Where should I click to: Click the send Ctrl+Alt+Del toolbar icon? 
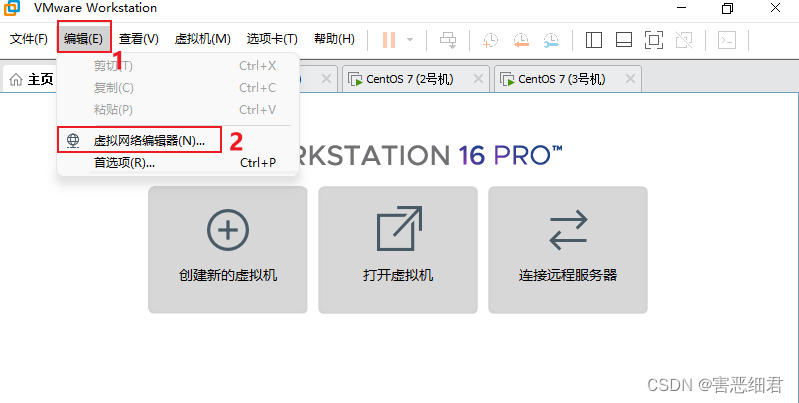click(x=448, y=40)
